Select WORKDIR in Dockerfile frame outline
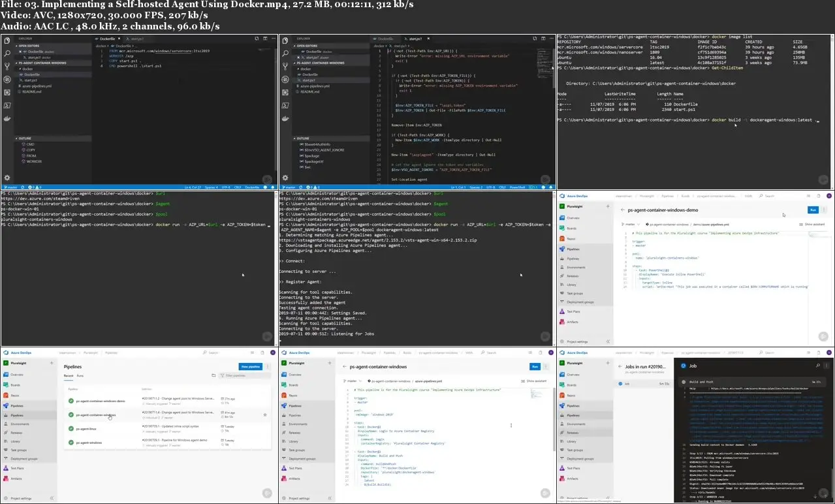The width and height of the screenshot is (835, 504). coord(33,161)
